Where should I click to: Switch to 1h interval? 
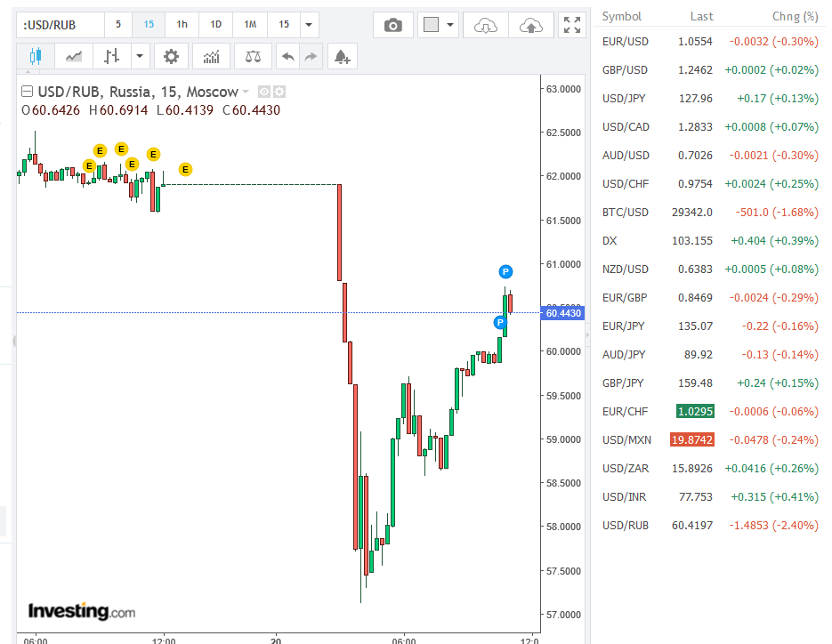coord(182,24)
